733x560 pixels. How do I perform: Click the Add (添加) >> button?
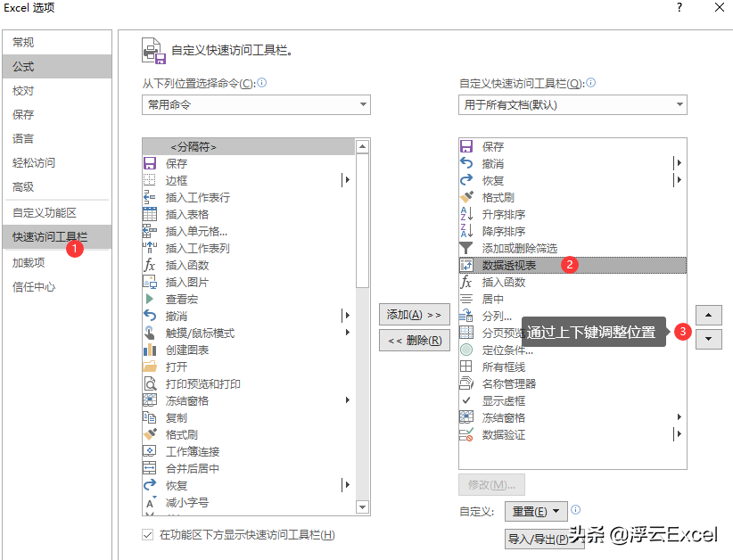click(414, 315)
